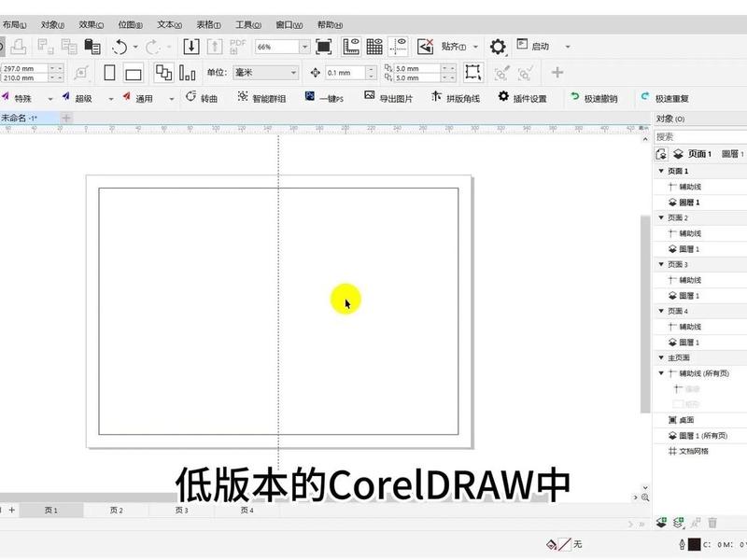Collapse the 主页面 master page node
The image size is (747, 560).
click(x=661, y=357)
